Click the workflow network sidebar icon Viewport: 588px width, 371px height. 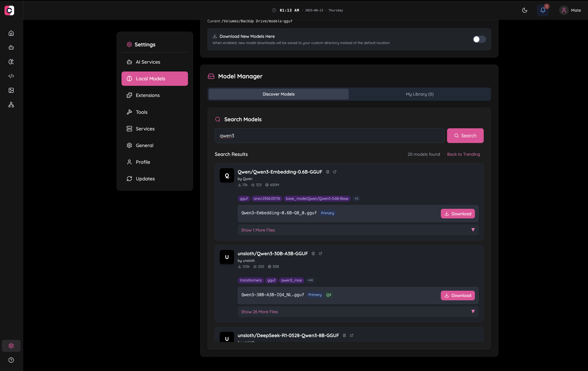(x=11, y=105)
